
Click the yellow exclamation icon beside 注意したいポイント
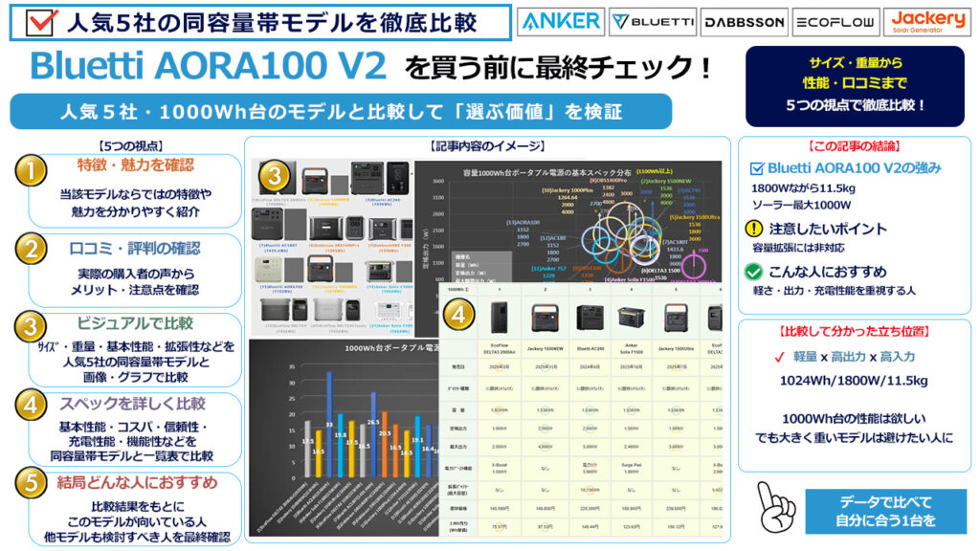[x=754, y=229]
